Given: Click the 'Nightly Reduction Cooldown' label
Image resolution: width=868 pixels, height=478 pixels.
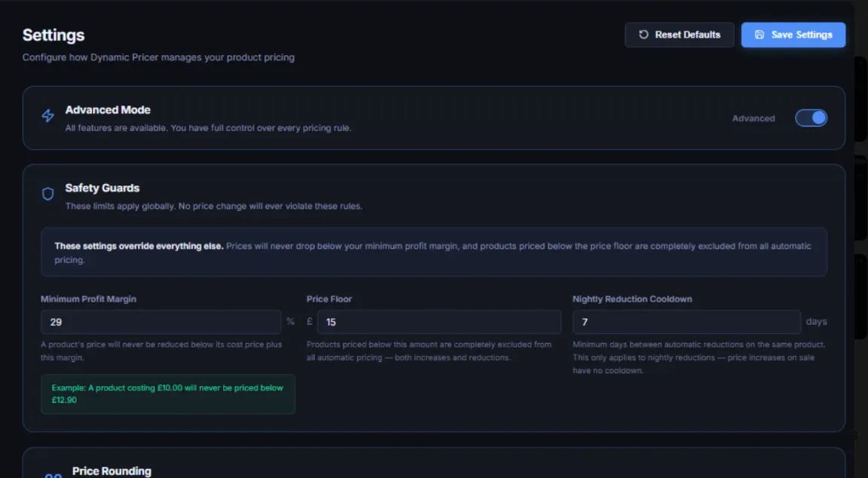Looking at the screenshot, I should (x=632, y=299).
